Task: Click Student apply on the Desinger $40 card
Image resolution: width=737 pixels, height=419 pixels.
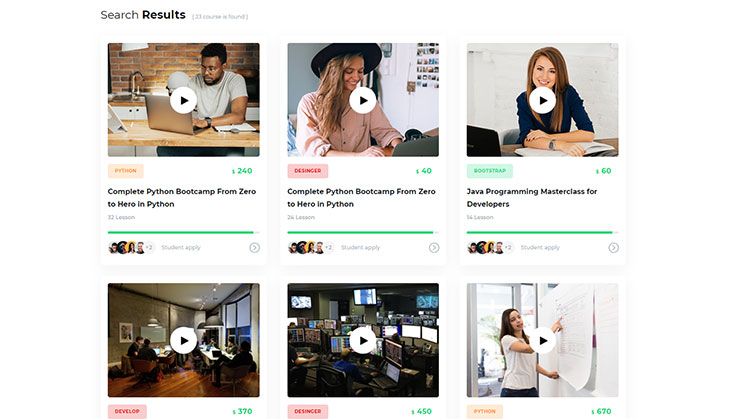Action: click(360, 247)
